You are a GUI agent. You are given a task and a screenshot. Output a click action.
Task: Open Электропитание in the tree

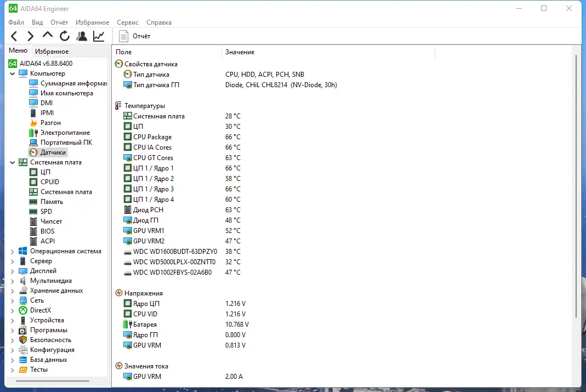[60, 133]
